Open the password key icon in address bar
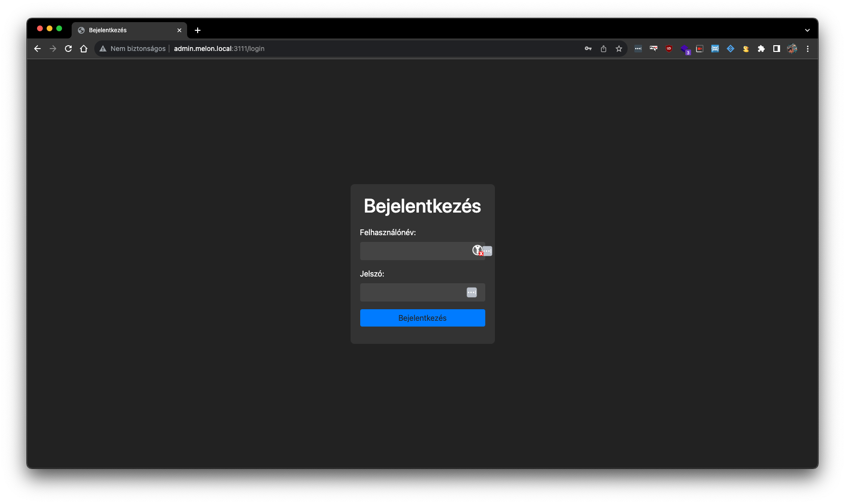The image size is (845, 504). (588, 49)
